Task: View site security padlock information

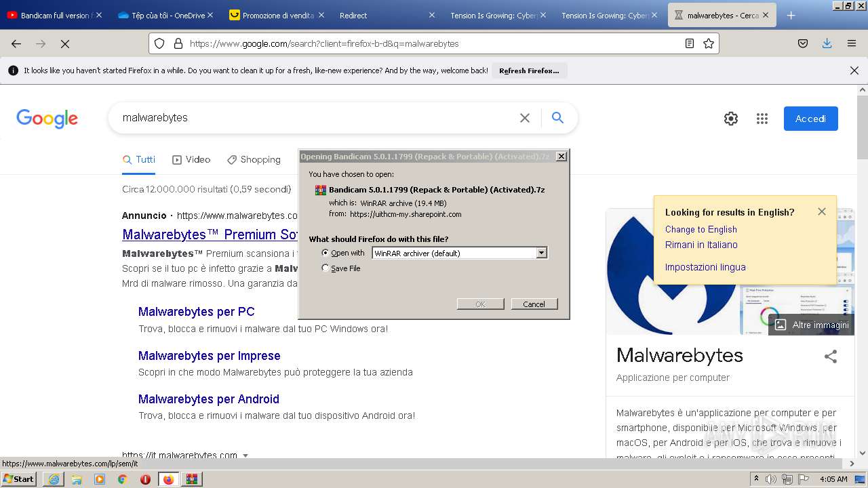Action: (178, 43)
